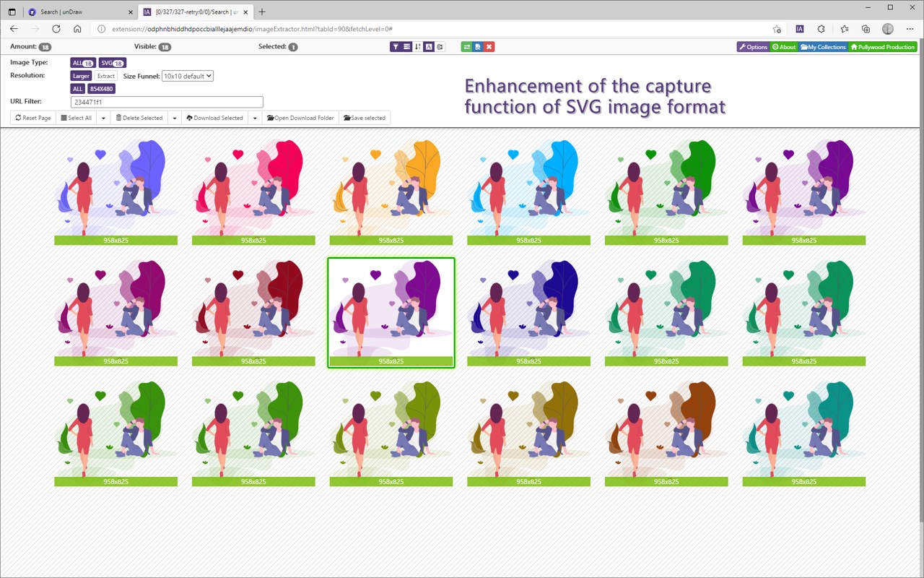Open the Size Funnel dropdown
The height and width of the screenshot is (578, 924).
click(x=188, y=76)
